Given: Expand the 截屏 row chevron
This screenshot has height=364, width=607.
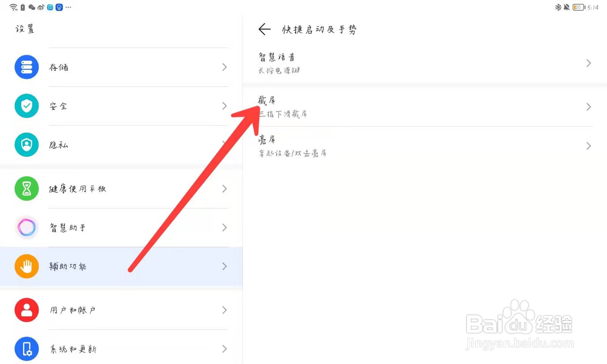Looking at the screenshot, I should (588, 107).
